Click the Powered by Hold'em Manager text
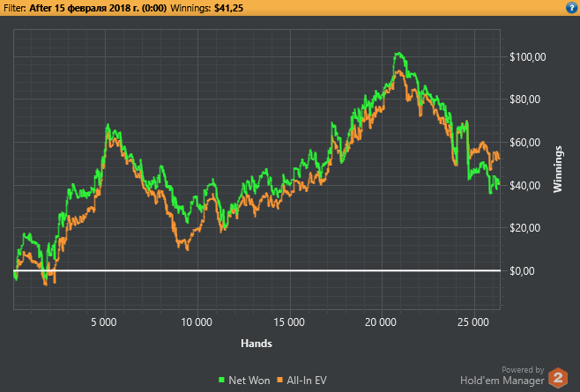 502,375
